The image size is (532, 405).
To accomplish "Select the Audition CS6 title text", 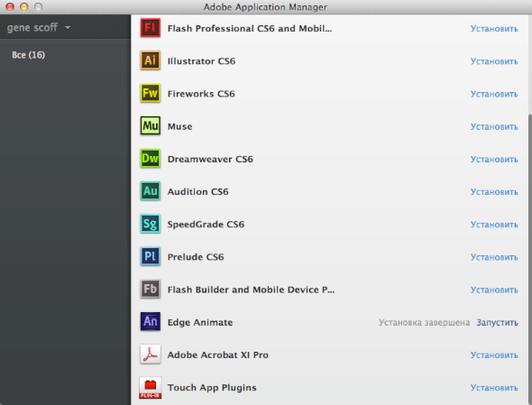I will pyautogui.click(x=197, y=192).
